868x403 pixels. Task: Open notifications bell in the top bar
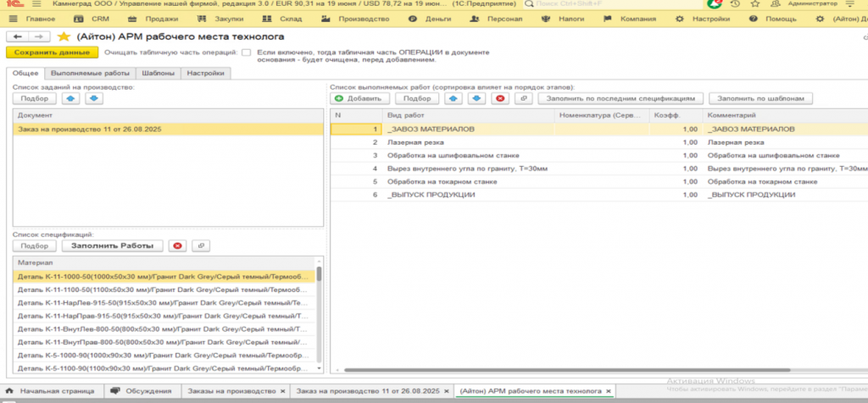tap(715, 4)
